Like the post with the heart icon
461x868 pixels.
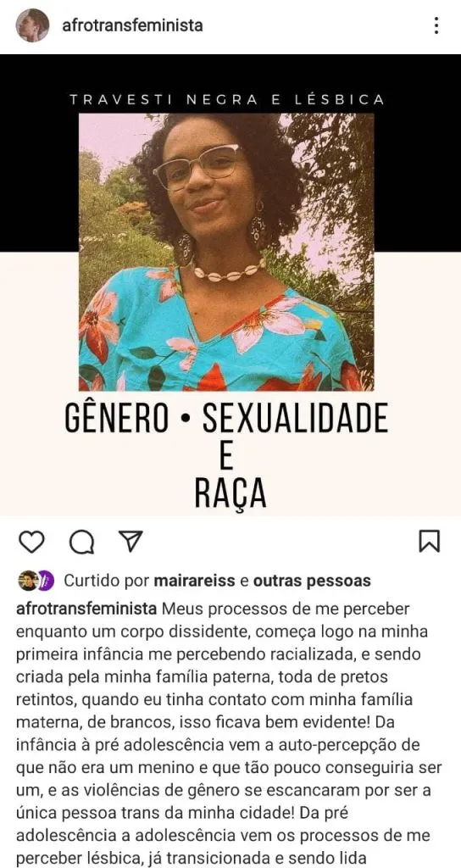pyautogui.click(x=31, y=542)
